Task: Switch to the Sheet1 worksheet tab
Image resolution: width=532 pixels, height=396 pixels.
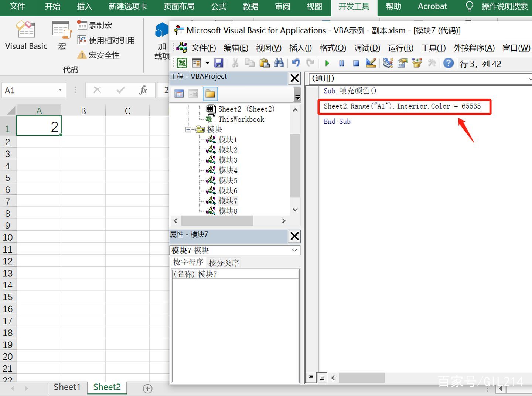Action: click(67, 387)
